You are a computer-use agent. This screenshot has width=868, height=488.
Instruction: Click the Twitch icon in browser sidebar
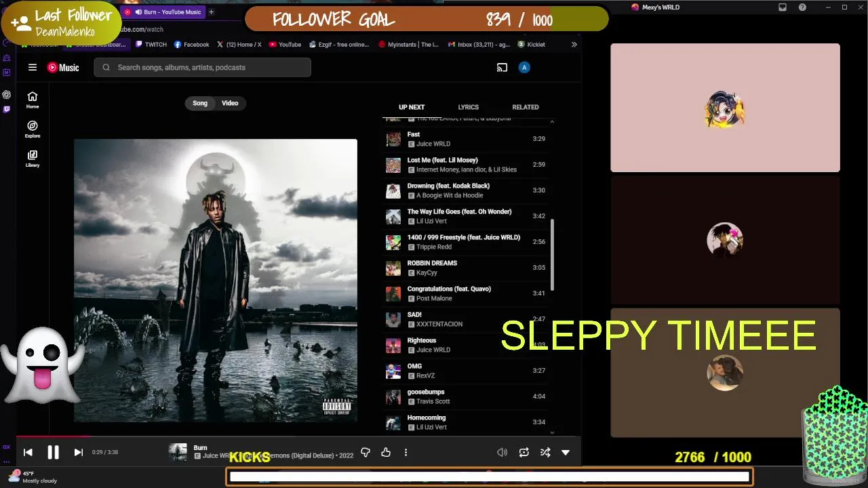coord(7,109)
